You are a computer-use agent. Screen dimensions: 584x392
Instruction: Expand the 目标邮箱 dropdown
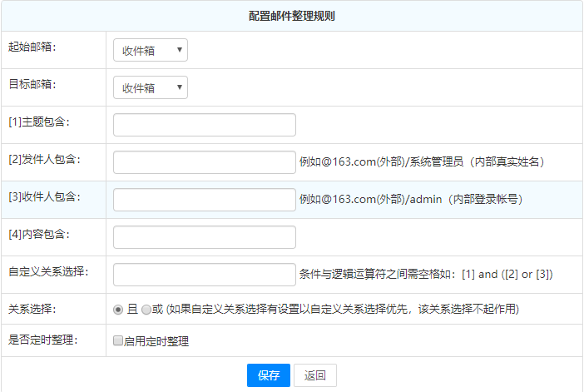coord(151,87)
